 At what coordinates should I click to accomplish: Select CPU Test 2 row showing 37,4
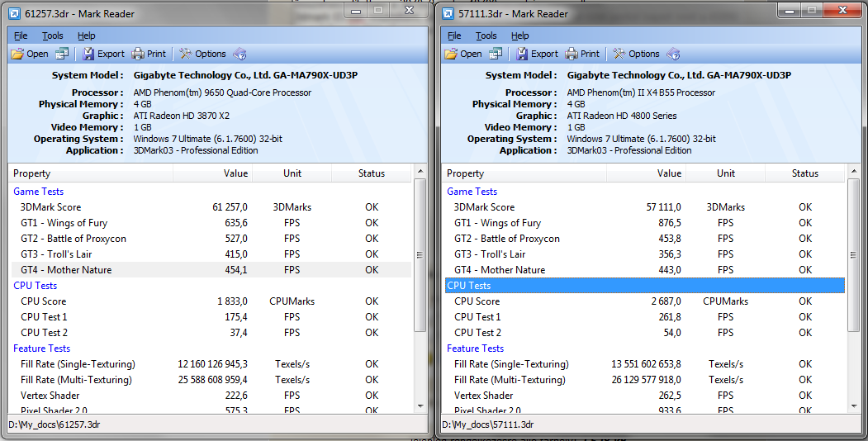coord(211,333)
